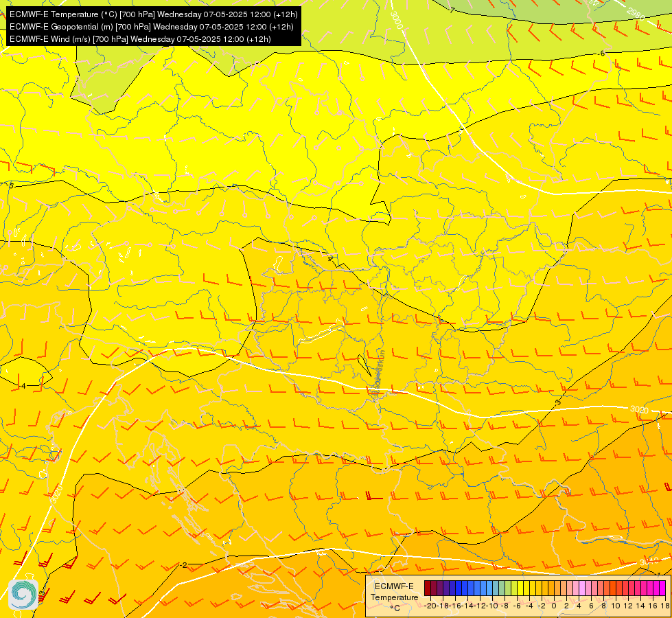This screenshot has height=618, width=672.
Task: Click the light blue legend swatch above -10
Action: (x=489, y=588)
